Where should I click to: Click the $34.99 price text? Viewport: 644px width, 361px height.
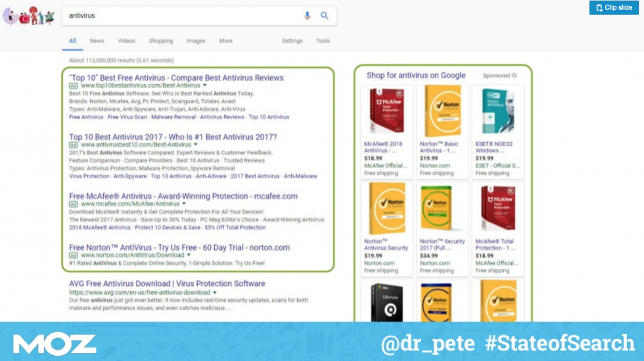(x=428, y=256)
